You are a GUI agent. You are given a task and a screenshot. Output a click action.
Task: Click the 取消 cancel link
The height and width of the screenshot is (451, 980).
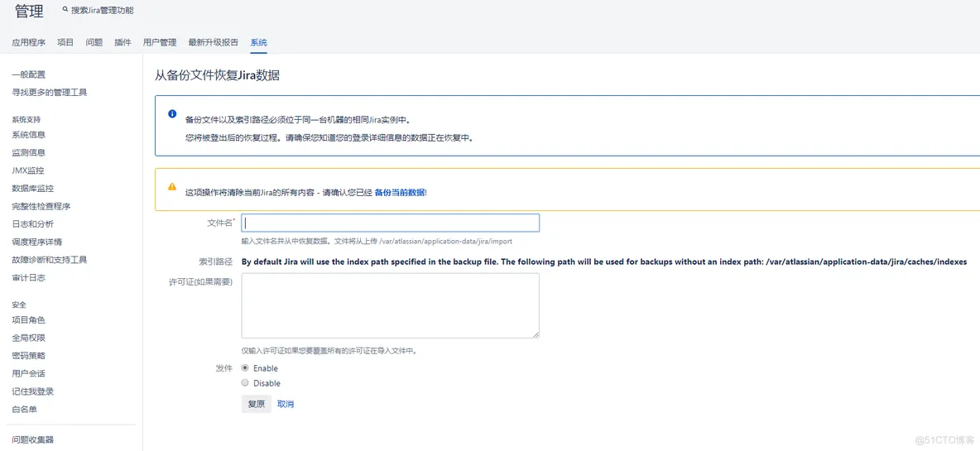point(286,404)
